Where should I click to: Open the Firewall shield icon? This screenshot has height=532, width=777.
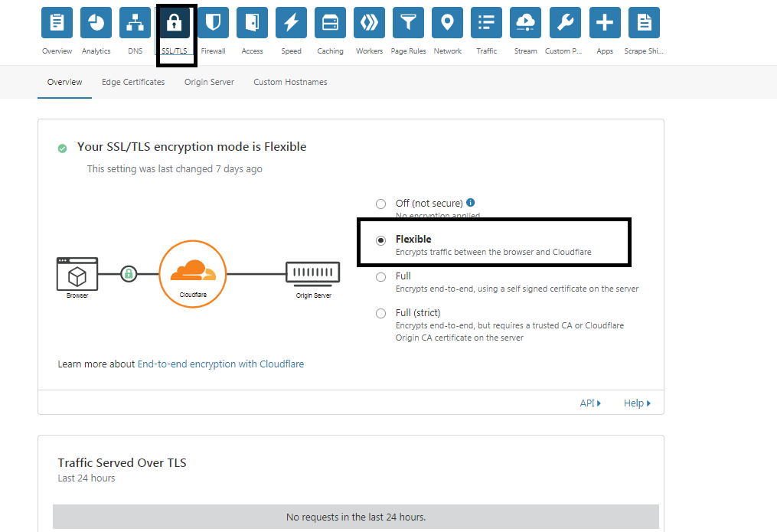pos(213,23)
